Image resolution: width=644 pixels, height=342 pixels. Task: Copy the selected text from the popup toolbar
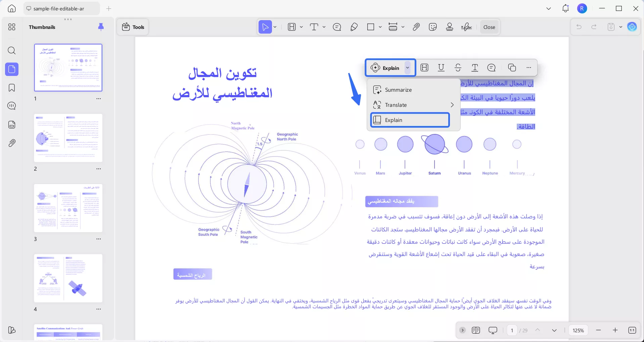coord(512,68)
